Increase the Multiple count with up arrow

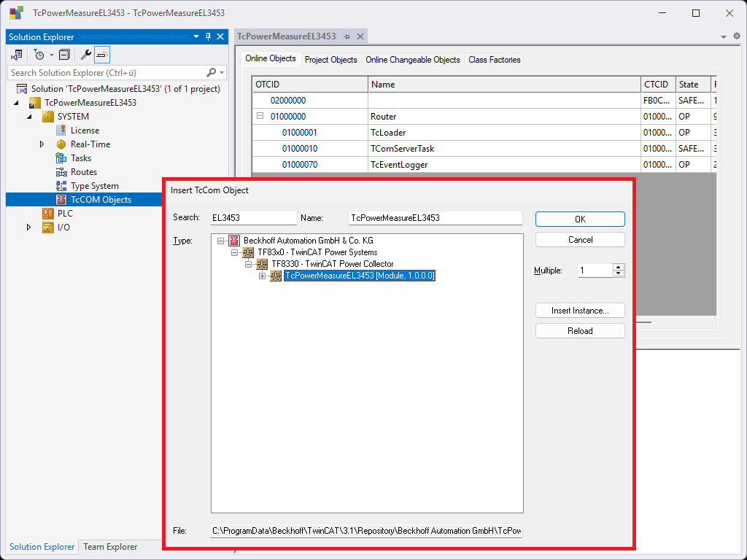click(619, 267)
